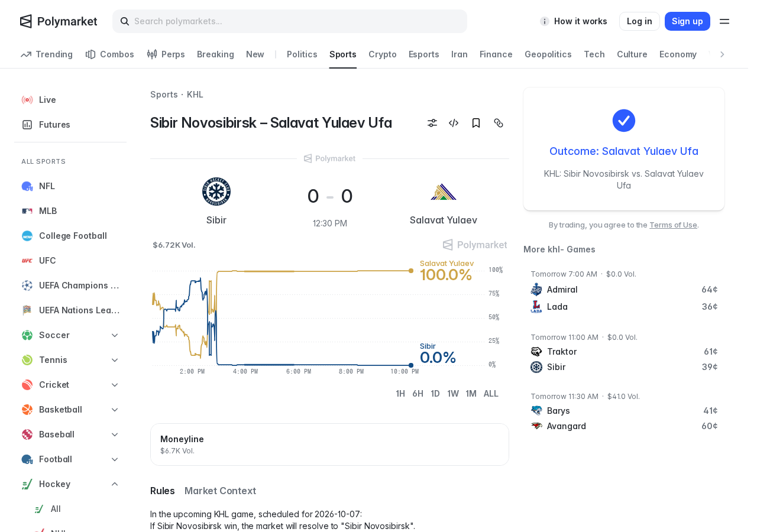Click the Live sidebar icon
This screenshot has width=757, height=532.
[27, 100]
